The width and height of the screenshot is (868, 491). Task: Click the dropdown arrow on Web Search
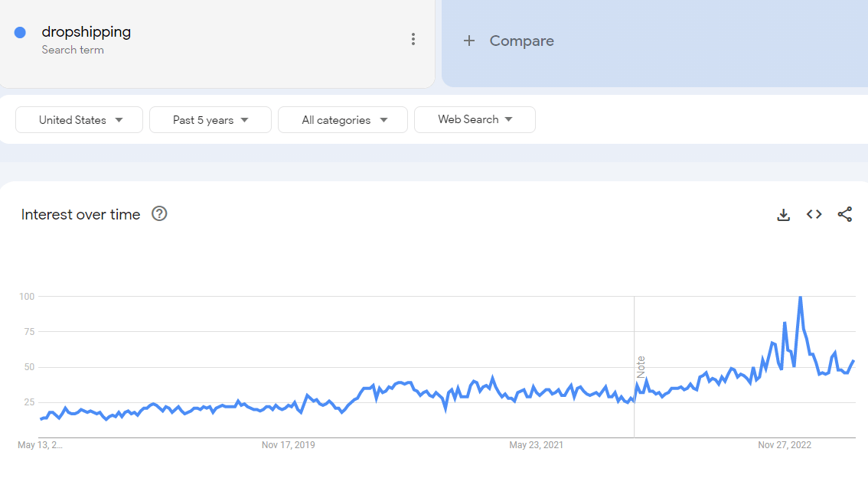click(x=508, y=119)
